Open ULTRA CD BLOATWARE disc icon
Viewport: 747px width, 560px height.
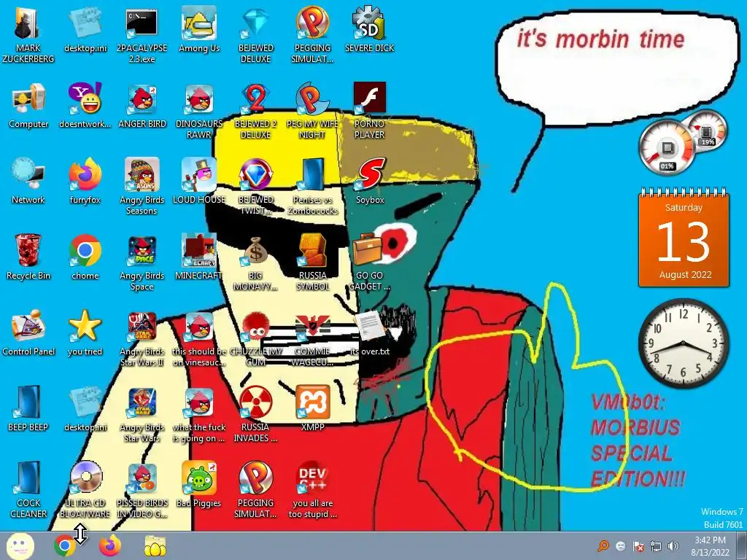(86, 478)
